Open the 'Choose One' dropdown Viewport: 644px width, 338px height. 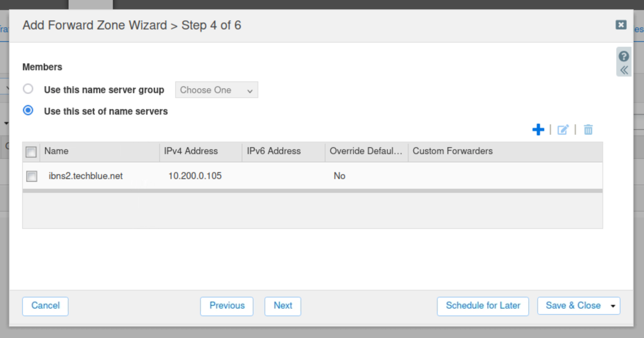[x=216, y=90]
